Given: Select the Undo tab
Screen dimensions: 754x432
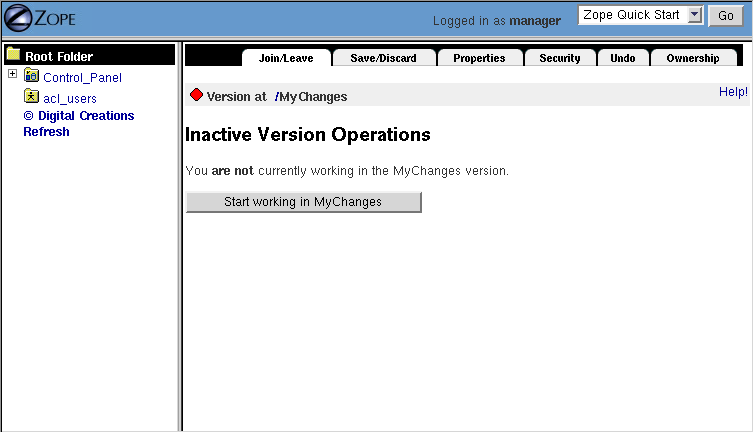Looking at the screenshot, I should point(622,58).
